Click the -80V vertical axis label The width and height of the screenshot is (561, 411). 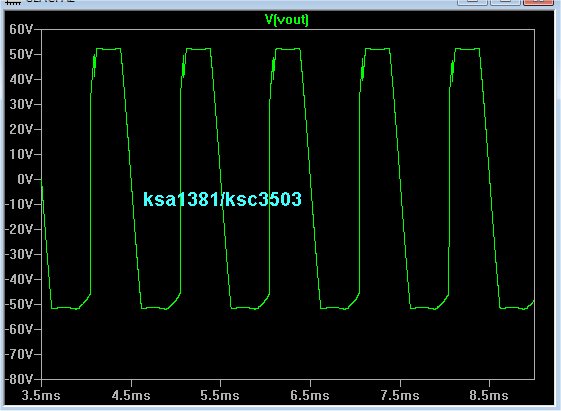pyautogui.click(x=19, y=379)
